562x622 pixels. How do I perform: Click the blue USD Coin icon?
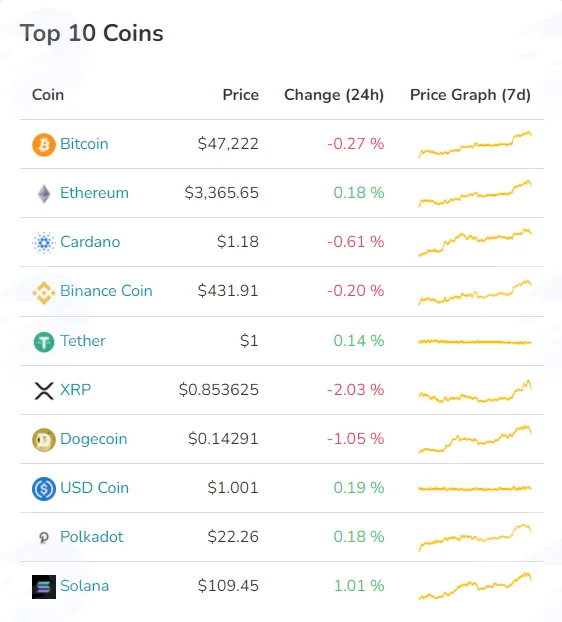point(44,489)
